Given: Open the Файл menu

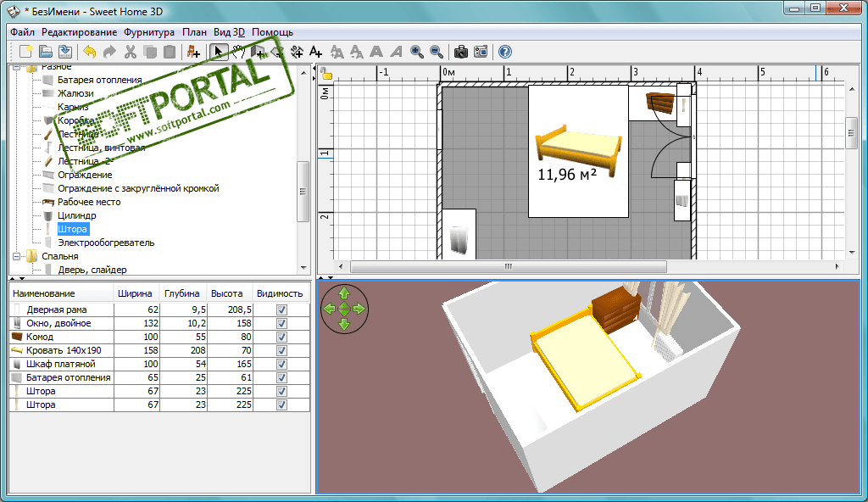Looking at the screenshot, I should [22, 32].
